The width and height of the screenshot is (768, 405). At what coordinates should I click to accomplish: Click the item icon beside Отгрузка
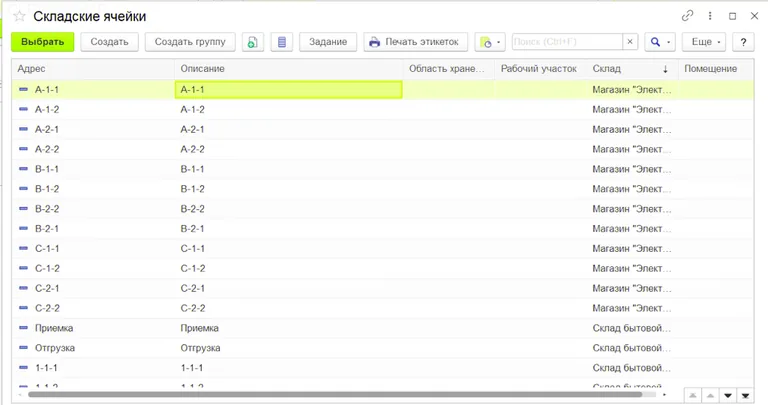click(x=24, y=348)
